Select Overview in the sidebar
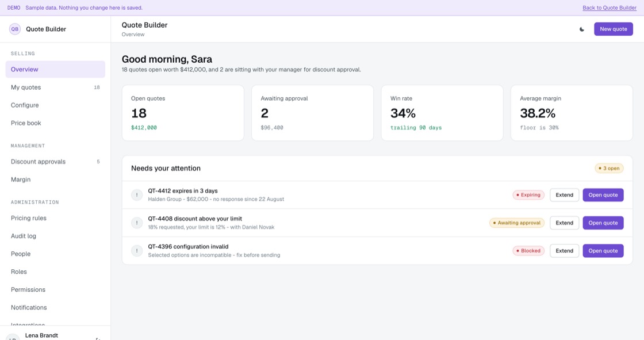 [55, 70]
